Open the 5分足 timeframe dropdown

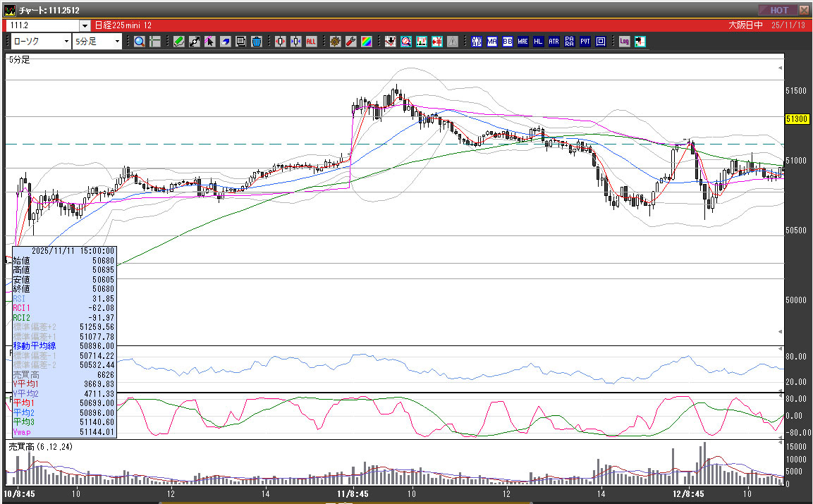[117, 42]
